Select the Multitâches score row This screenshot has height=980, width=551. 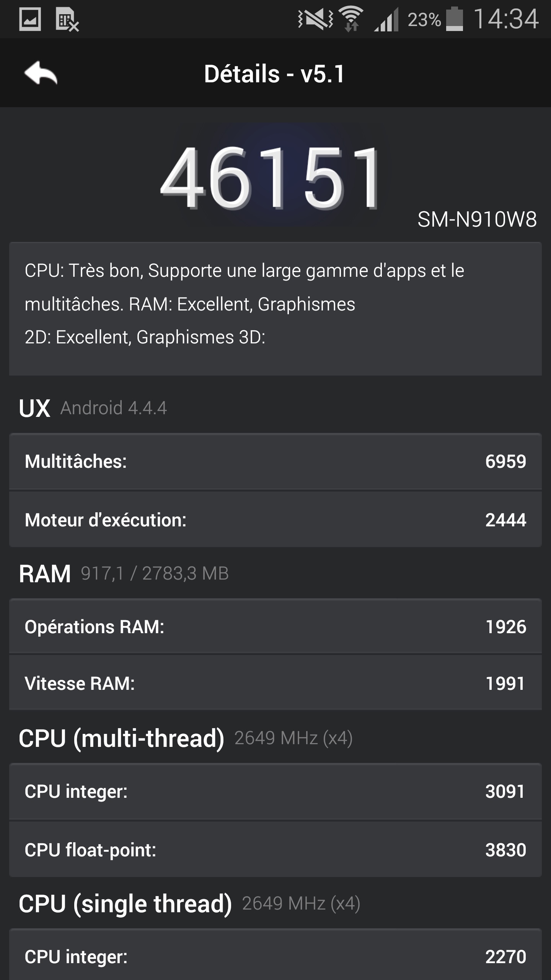click(275, 461)
